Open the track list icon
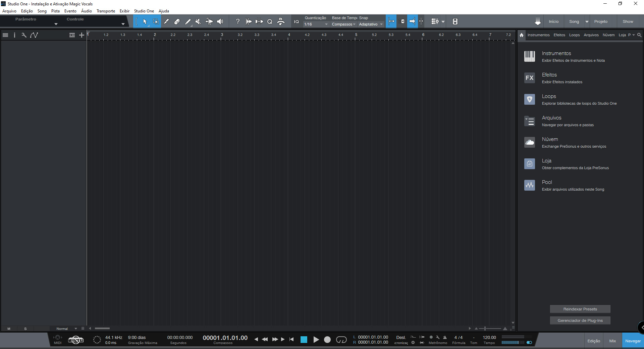The width and height of the screenshot is (644, 349). coord(5,35)
